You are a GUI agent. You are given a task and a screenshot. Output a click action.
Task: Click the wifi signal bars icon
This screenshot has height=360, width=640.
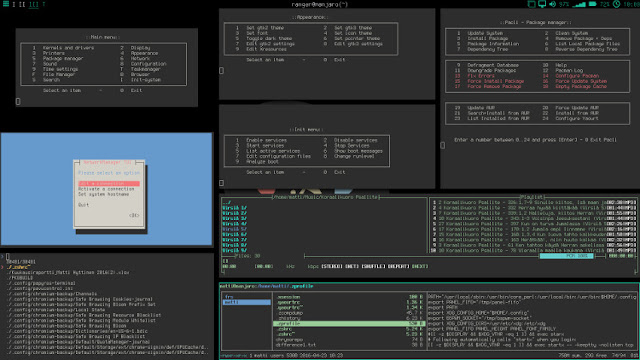tap(579, 4)
